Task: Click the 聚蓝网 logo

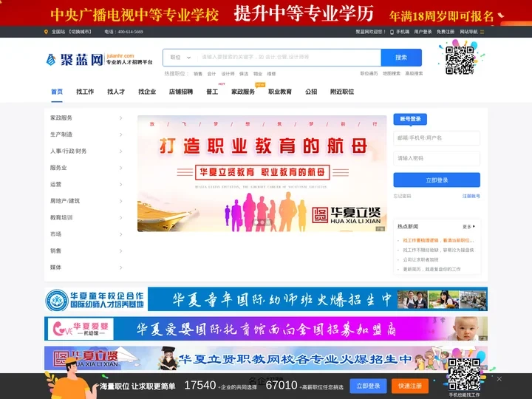Action: tap(99, 60)
